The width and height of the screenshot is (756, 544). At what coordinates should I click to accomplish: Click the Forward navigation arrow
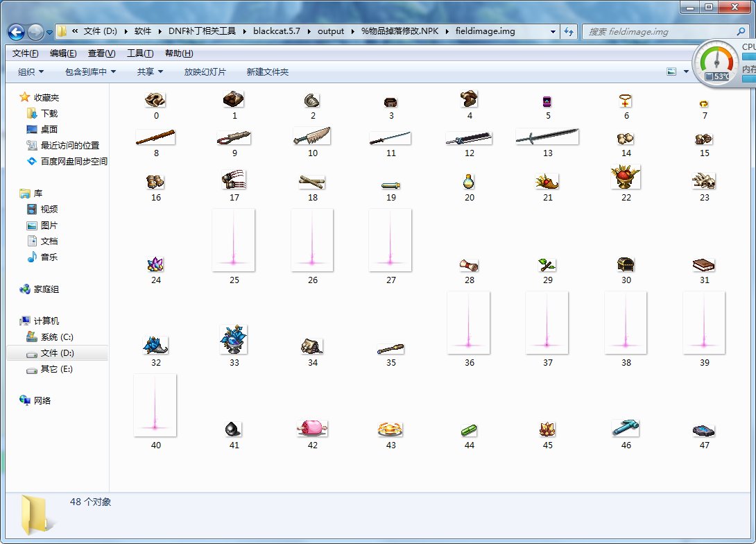pos(35,33)
